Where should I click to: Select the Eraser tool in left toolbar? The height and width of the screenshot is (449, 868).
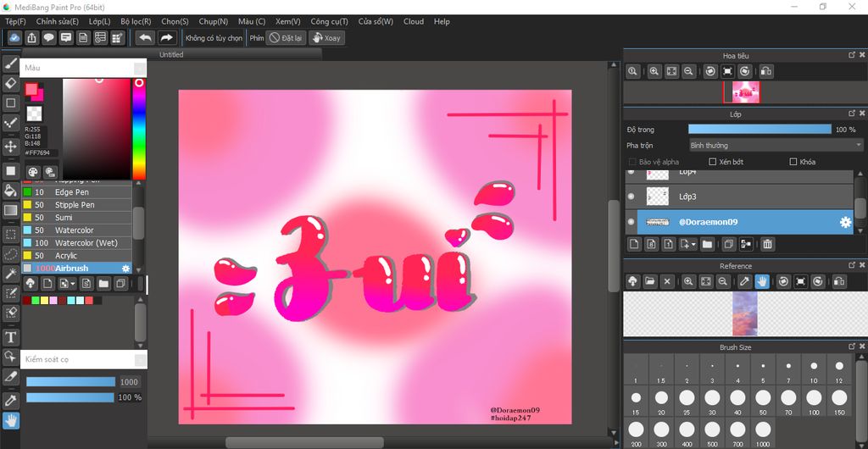pyautogui.click(x=10, y=84)
